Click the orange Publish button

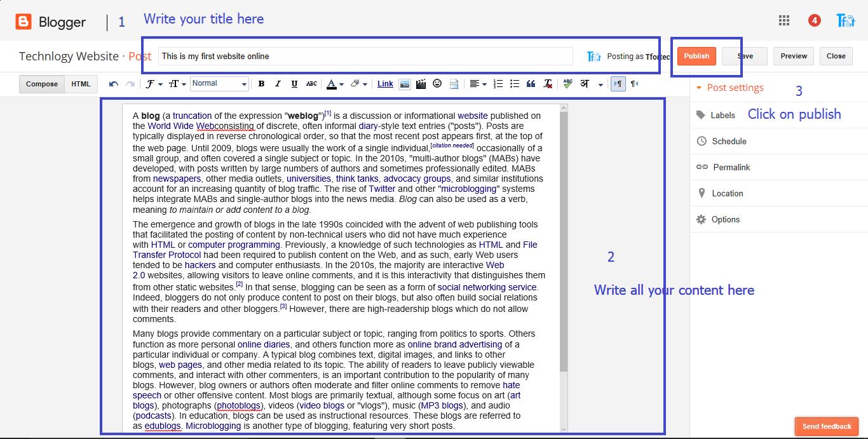coord(696,56)
